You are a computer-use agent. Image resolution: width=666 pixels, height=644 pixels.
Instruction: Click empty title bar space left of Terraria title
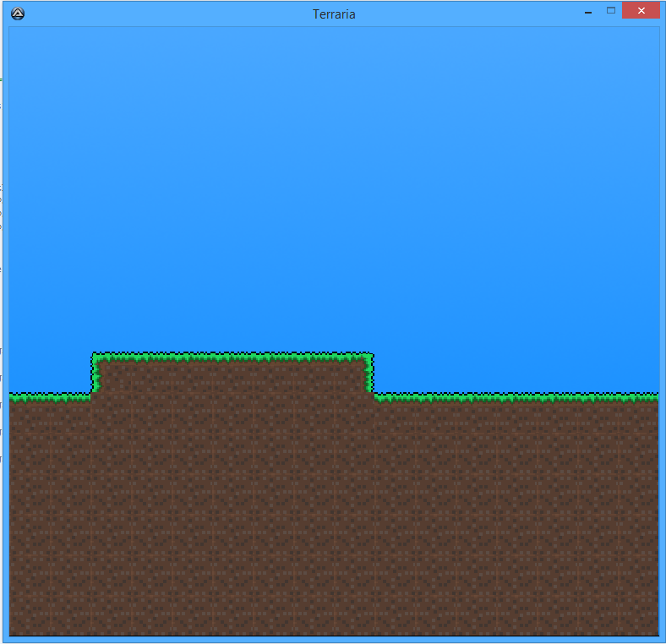coord(169,14)
